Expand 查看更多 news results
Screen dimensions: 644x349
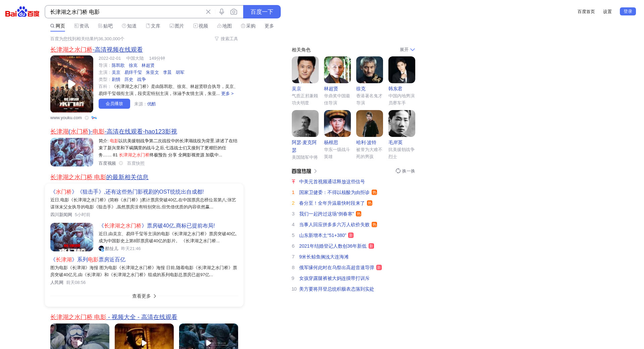[144, 296]
